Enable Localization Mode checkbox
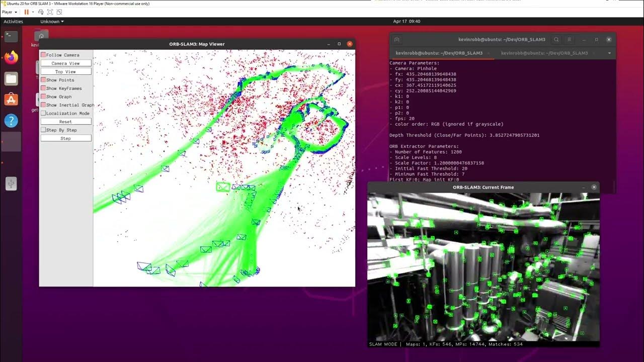Viewport: 644px width, 362px height. (x=44, y=113)
